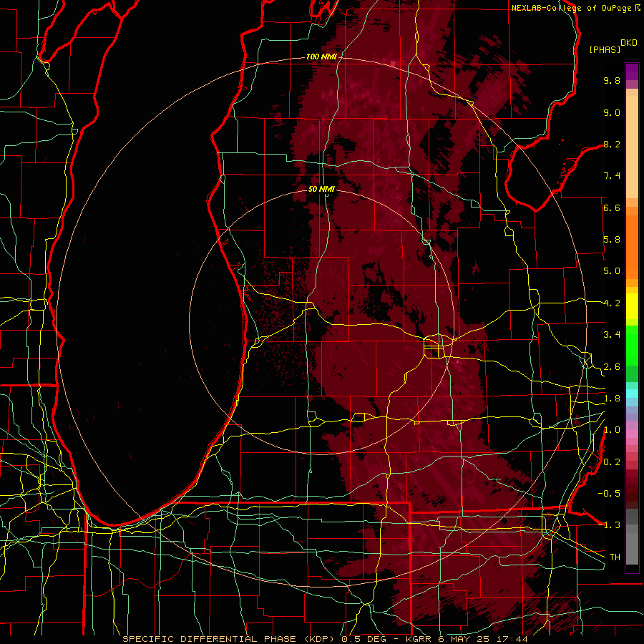Click the 8.2 scale value
The height and width of the screenshot is (644, 644).
pyautogui.click(x=612, y=144)
